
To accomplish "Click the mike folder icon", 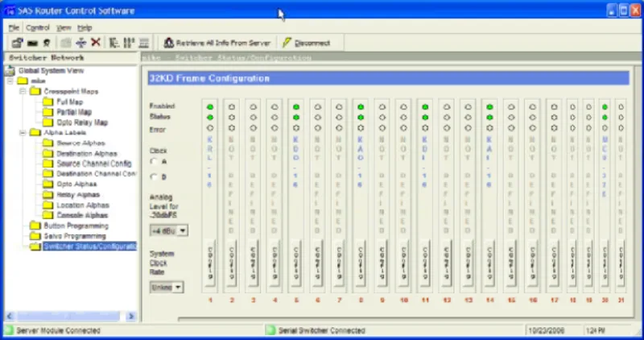I will click(23, 81).
